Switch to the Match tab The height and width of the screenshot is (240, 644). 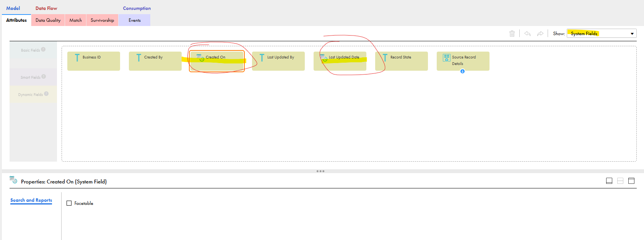[x=76, y=20]
